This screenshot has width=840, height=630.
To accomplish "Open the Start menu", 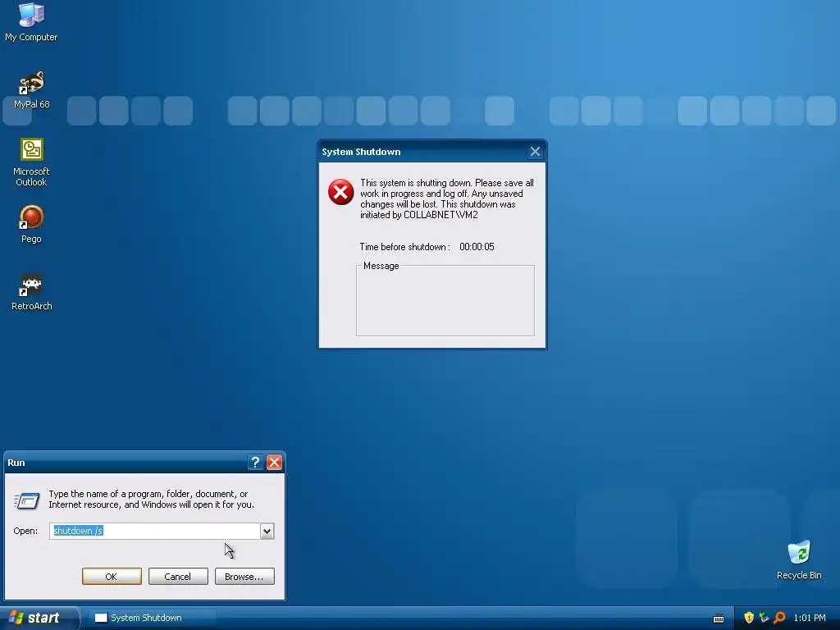I will point(39,618).
